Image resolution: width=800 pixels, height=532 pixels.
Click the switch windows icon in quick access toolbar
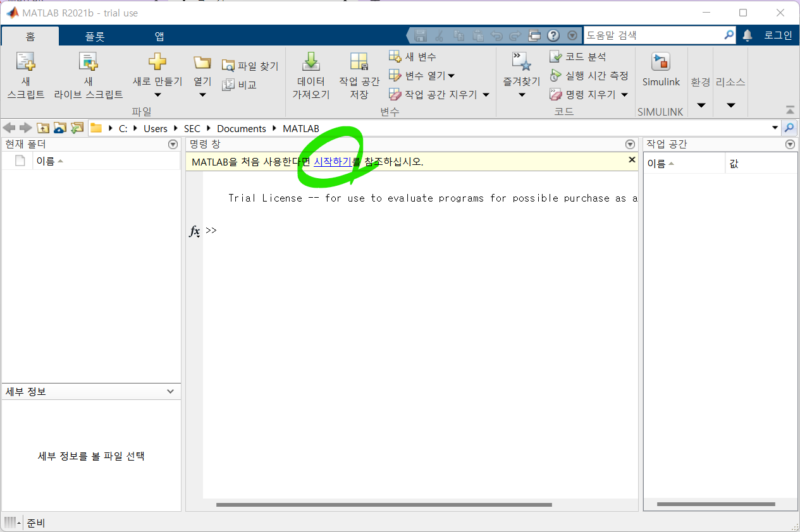point(534,35)
